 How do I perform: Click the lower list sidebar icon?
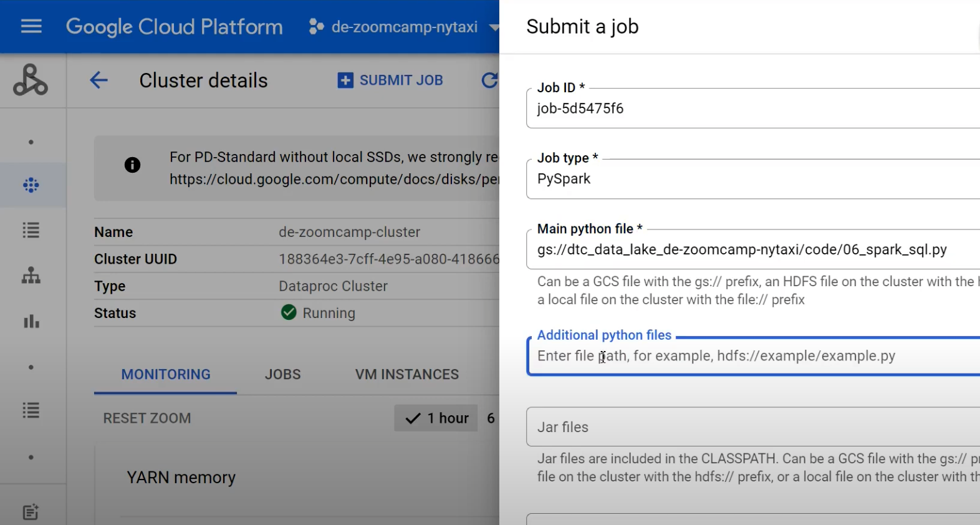pyautogui.click(x=31, y=410)
